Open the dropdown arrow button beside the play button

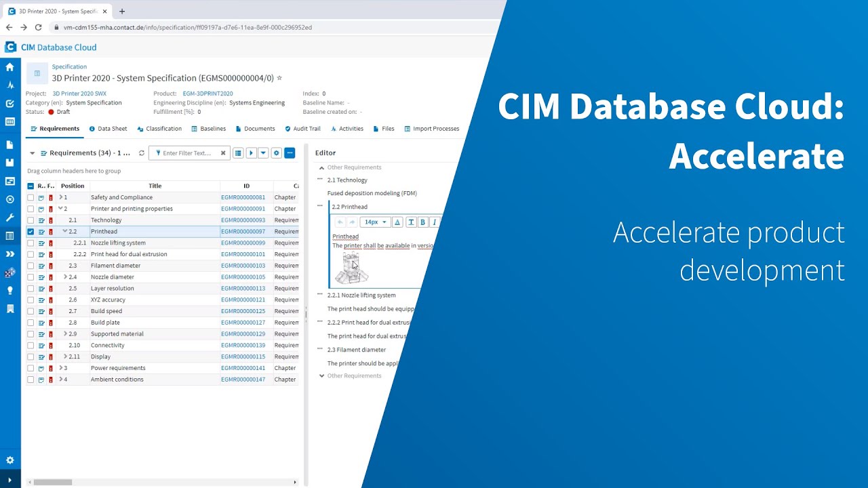(x=263, y=153)
